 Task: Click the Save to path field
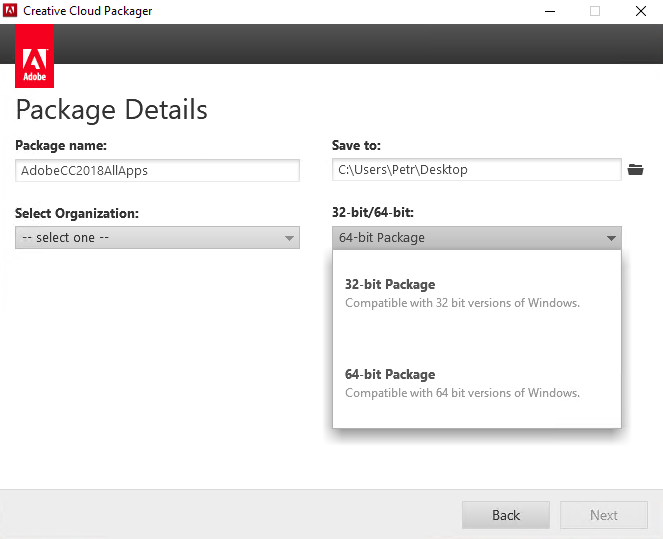click(x=477, y=170)
